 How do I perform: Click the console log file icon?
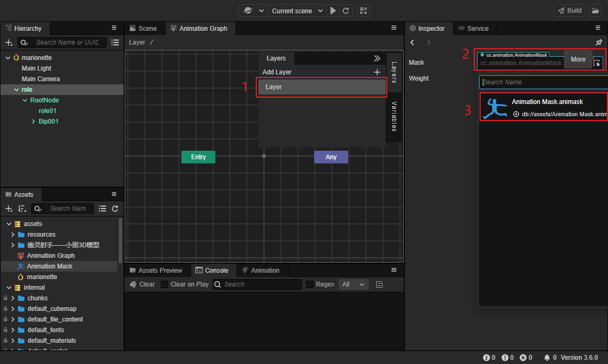tap(379, 284)
